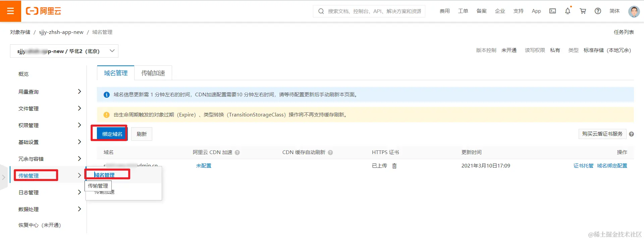The image size is (644, 240).
Task: Open the 费用 menu in header
Action: [x=444, y=11]
